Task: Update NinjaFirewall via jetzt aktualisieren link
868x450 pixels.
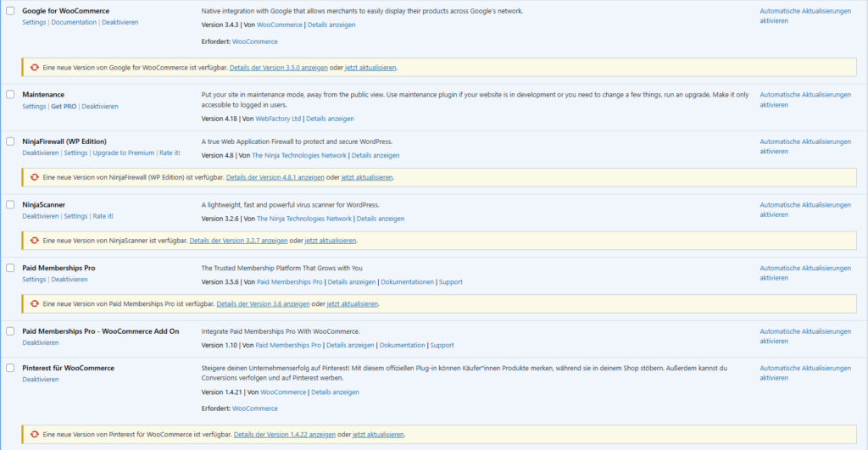Action: coord(367,177)
